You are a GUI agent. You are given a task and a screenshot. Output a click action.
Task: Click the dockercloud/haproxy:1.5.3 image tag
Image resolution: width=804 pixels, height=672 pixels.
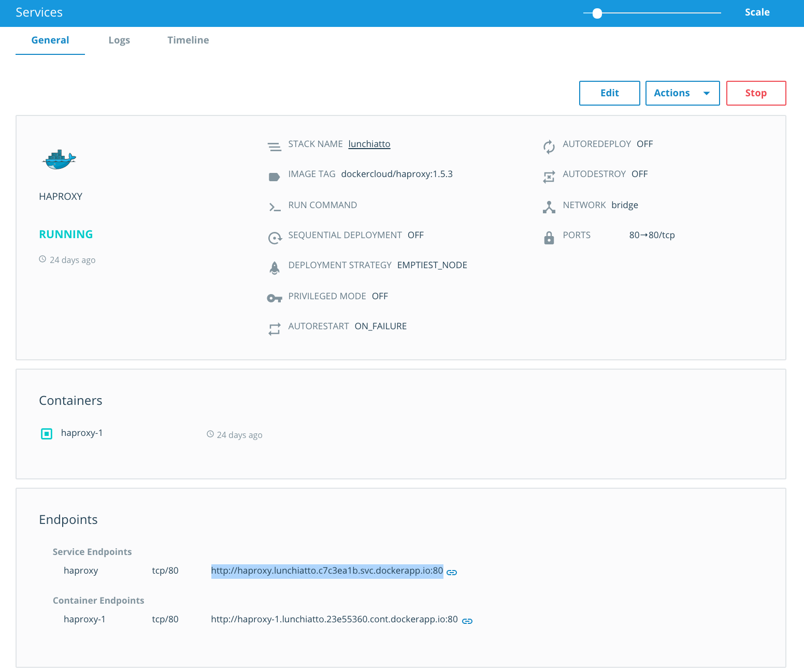[x=397, y=174]
